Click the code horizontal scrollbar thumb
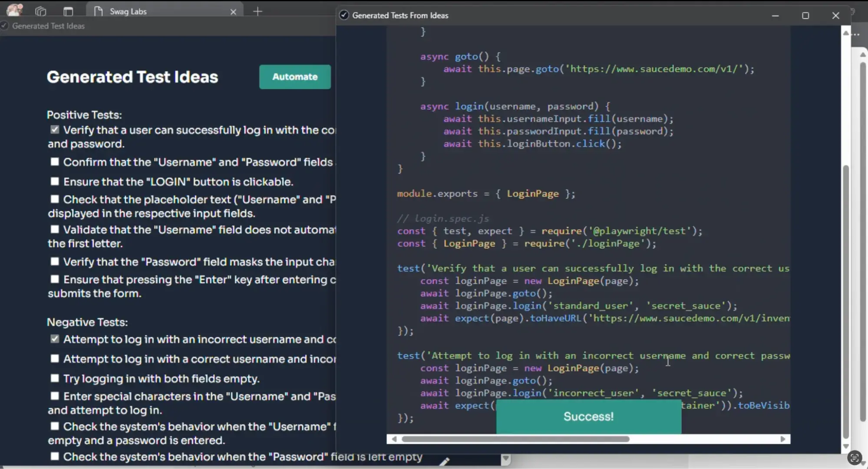Screen dimensions: 868x469 tap(515, 439)
